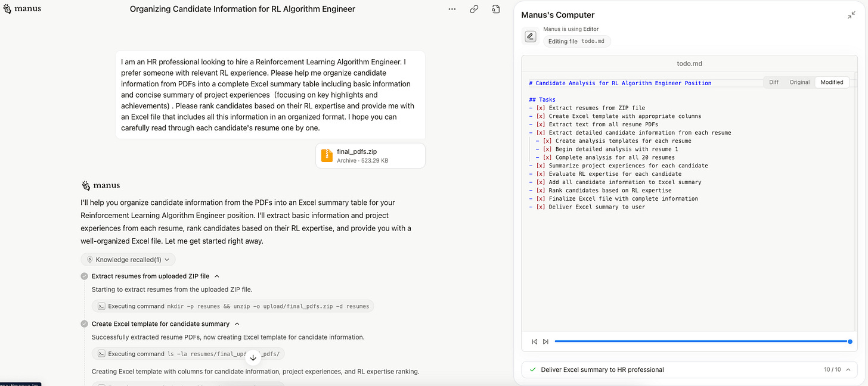This screenshot has height=386, width=868.
Task: Open the files document icon in header
Action: click(495, 9)
